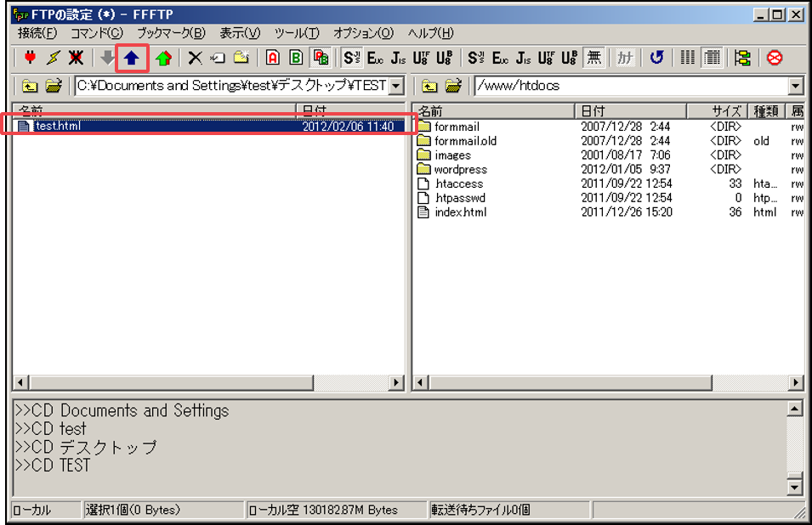The height and width of the screenshot is (525, 812).
Task: Go up one folder in local pane
Action: click(30, 86)
